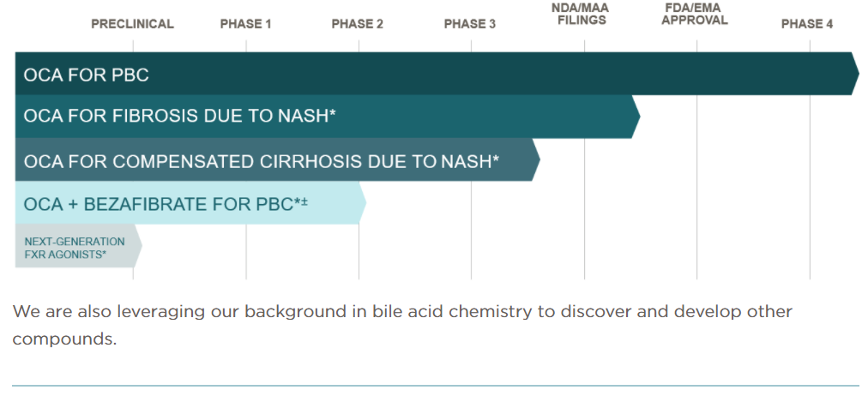This screenshot has height=396, width=868.
Task: Click the PRECLINICAL stage header
Action: pyautogui.click(x=132, y=24)
